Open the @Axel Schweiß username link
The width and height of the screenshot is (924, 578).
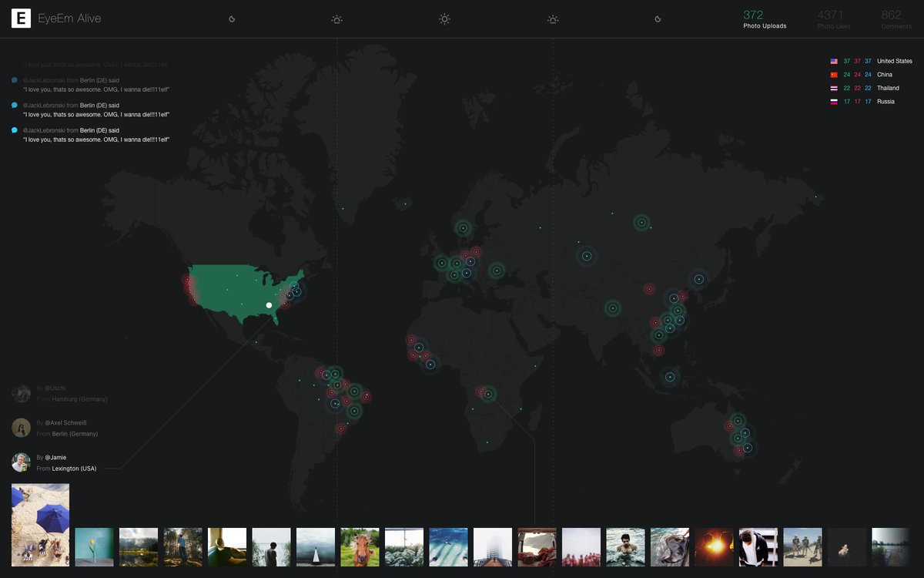pos(66,423)
